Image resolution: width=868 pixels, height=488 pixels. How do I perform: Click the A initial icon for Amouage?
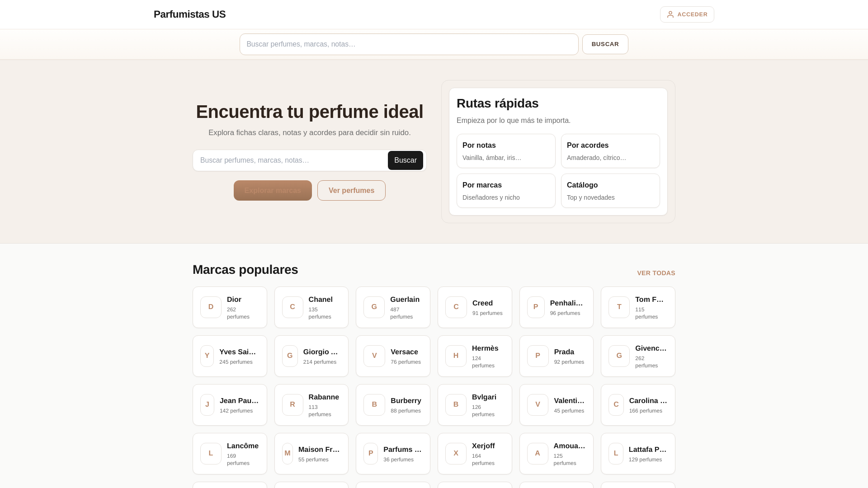tap(538, 454)
